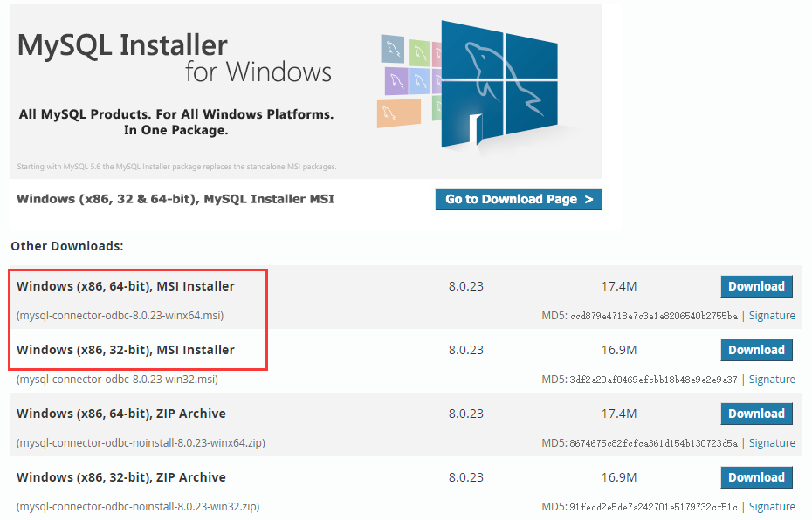The image size is (812, 520).
Task: Download the 64-bit ZIP Archive
Action: [756, 414]
